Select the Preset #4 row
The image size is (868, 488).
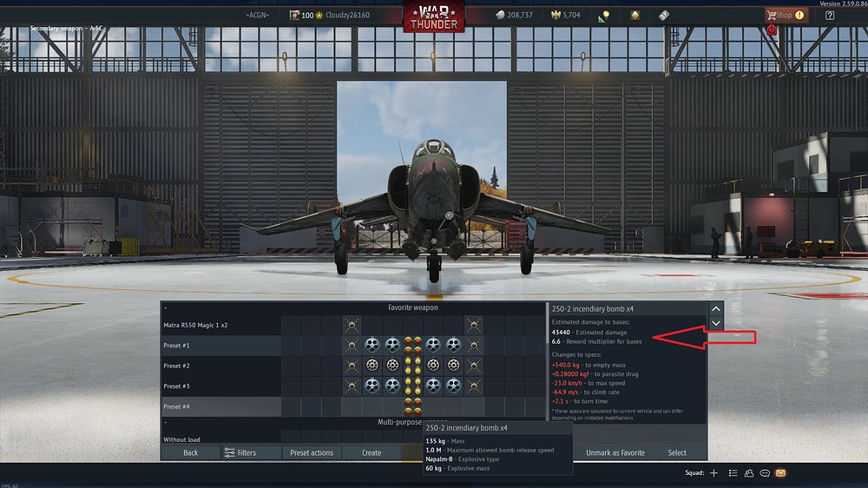[353, 406]
